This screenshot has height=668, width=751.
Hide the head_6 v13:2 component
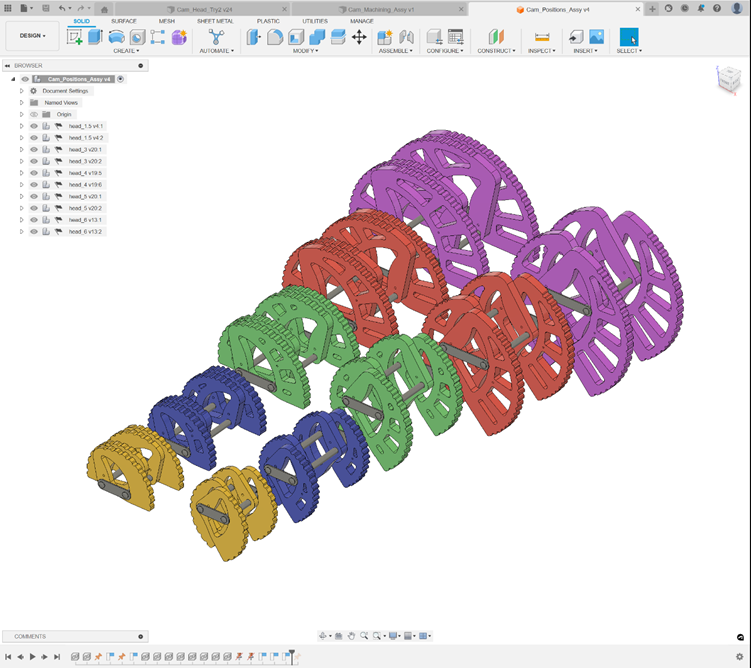(33, 231)
